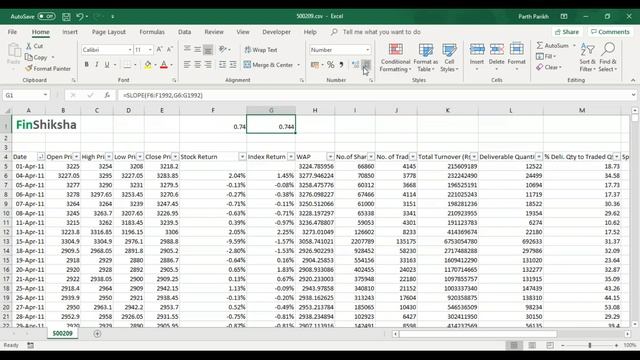Open the File menu tab
Screen dimensions: 640x360
click(x=12, y=32)
